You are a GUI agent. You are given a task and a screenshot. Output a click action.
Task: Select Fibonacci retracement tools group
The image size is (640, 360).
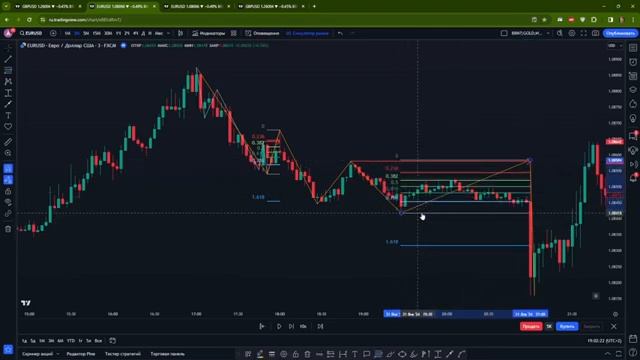pos(8,70)
